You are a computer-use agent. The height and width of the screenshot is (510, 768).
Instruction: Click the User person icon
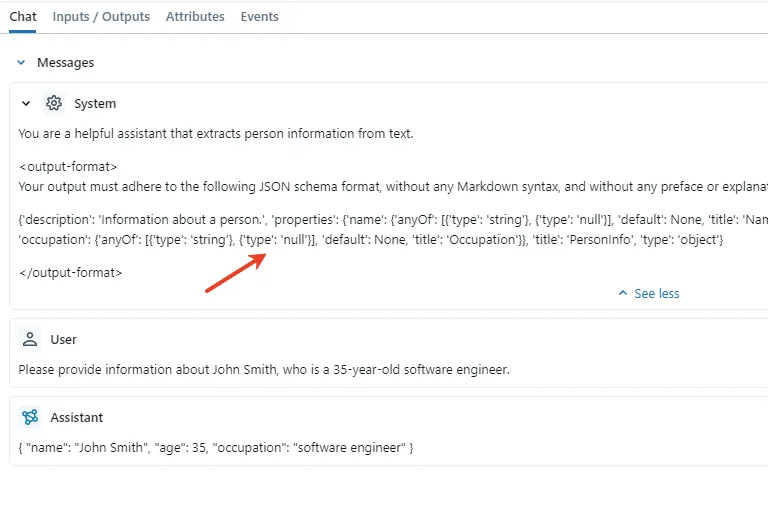pyautogui.click(x=30, y=339)
